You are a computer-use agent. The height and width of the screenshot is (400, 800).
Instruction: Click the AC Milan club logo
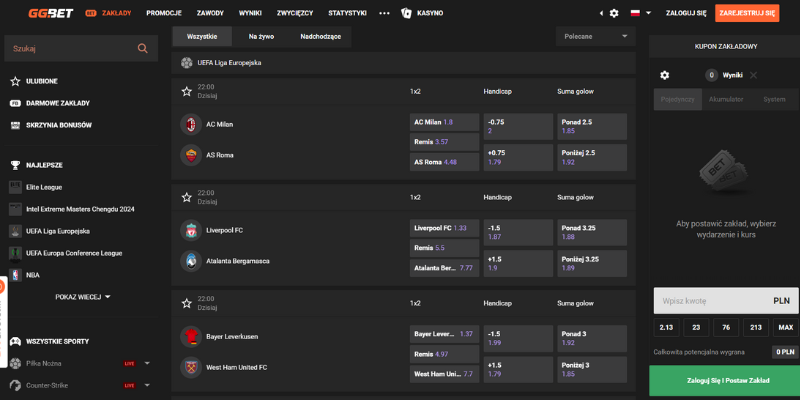pos(189,124)
